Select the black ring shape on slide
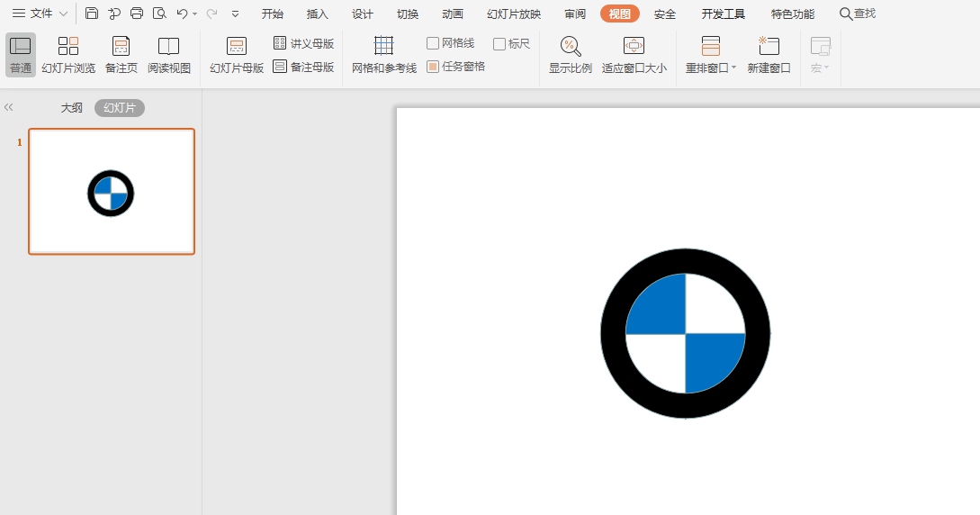 pyautogui.click(x=686, y=260)
